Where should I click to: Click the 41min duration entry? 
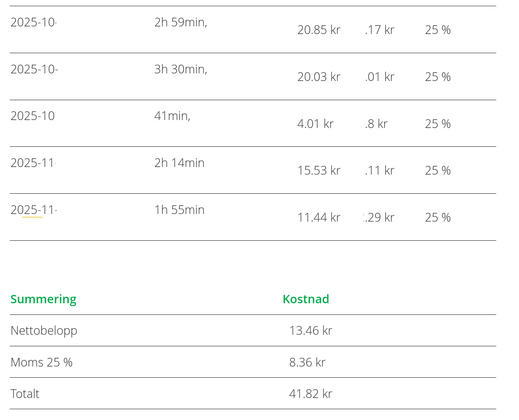pyautogui.click(x=172, y=116)
